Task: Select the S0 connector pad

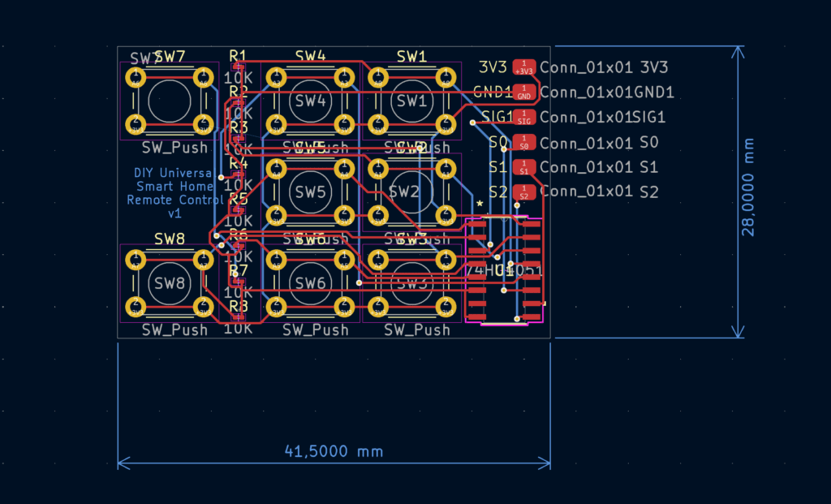Action: (524, 144)
